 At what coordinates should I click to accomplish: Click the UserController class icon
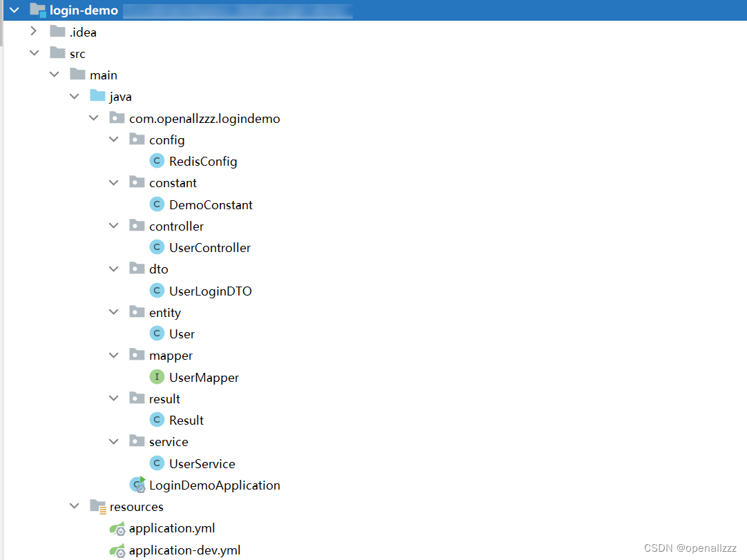click(x=157, y=247)
